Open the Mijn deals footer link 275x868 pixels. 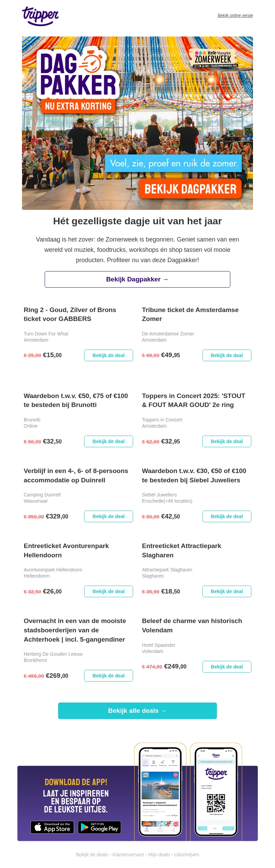(159, 855)
